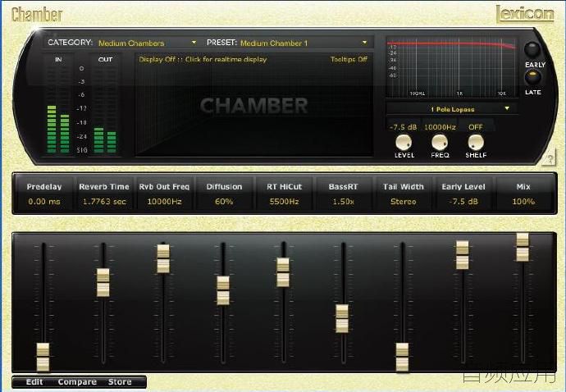Select the BassRT 1.50x value
Image resolution: width=566 pixels, height=392 pixels.
click(x=343, y=202)
